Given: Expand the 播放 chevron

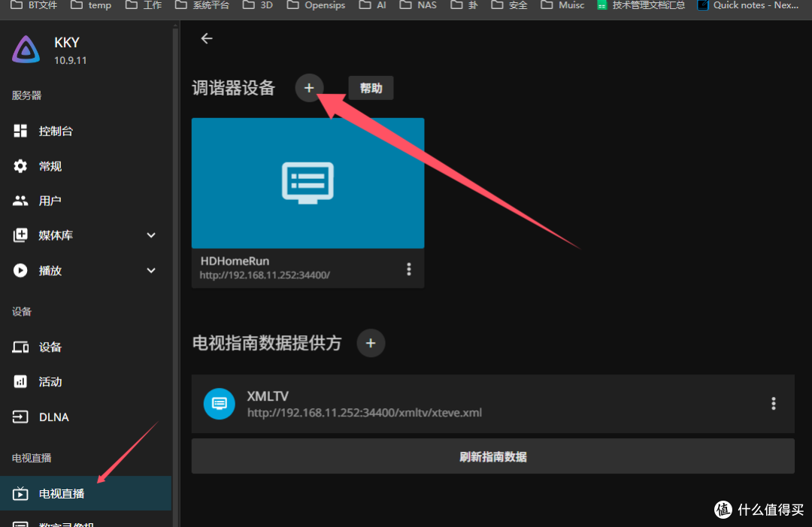Looking at the screenshot, I should point(150,271).
